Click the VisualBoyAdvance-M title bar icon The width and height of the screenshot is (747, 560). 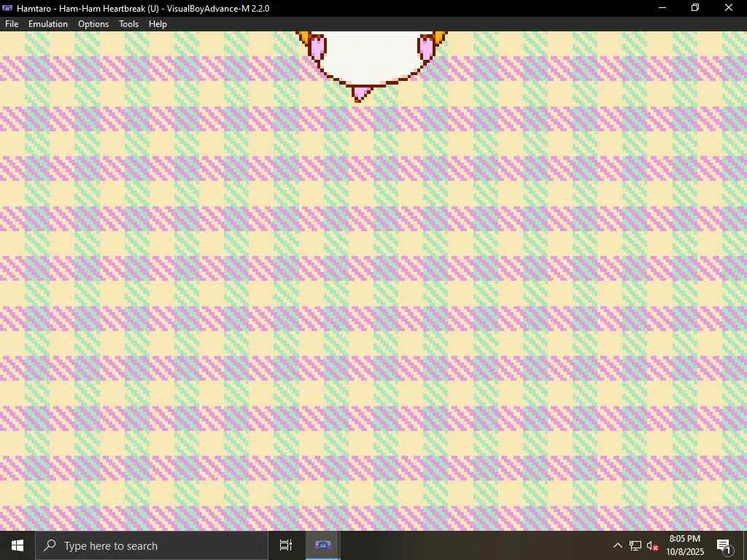(x=7, y=8)
